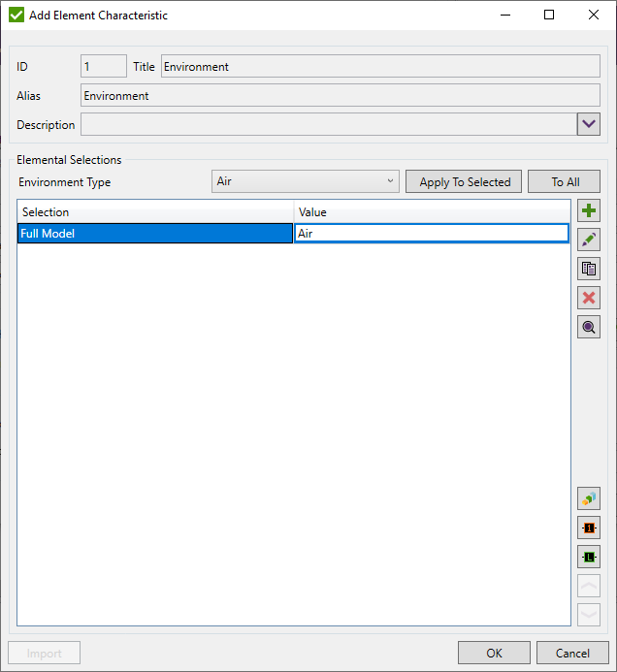Select the Full Model selection row
The height and width of the screenshot is (672, 617).
[154, 234]
